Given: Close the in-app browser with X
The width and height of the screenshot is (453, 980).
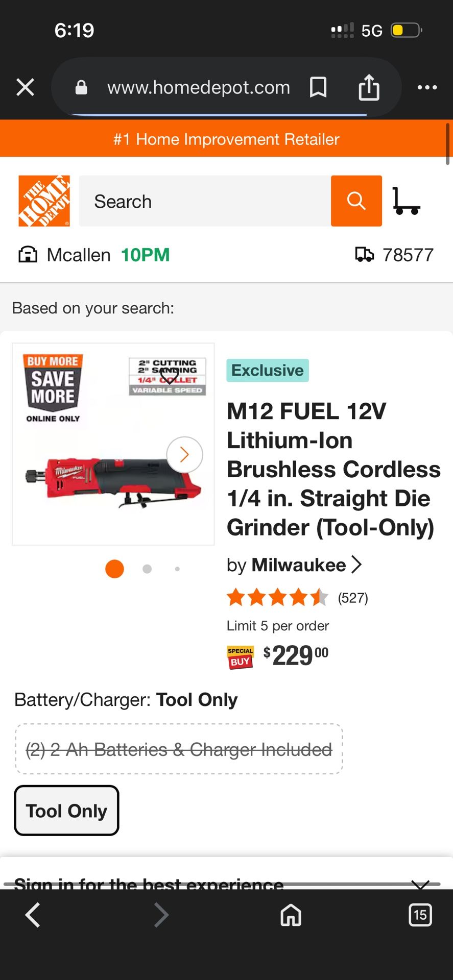Looking at the screenshot, I should coord(25,87).
